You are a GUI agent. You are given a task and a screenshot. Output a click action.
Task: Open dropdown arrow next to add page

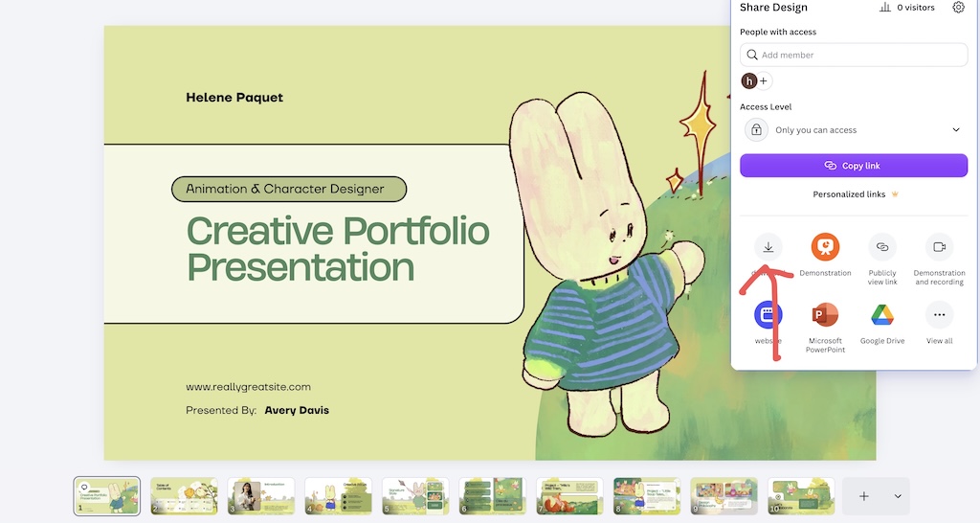(898, 496)
